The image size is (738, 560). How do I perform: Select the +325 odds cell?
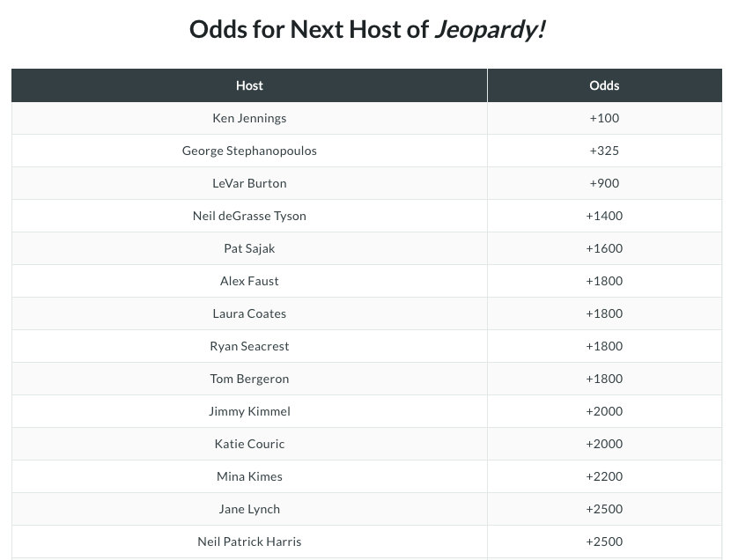click(x=604, y=151)
